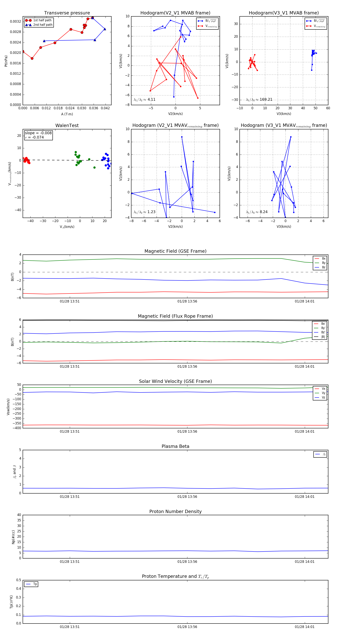Click the 'Proton Number Density' title

[175, 511]
